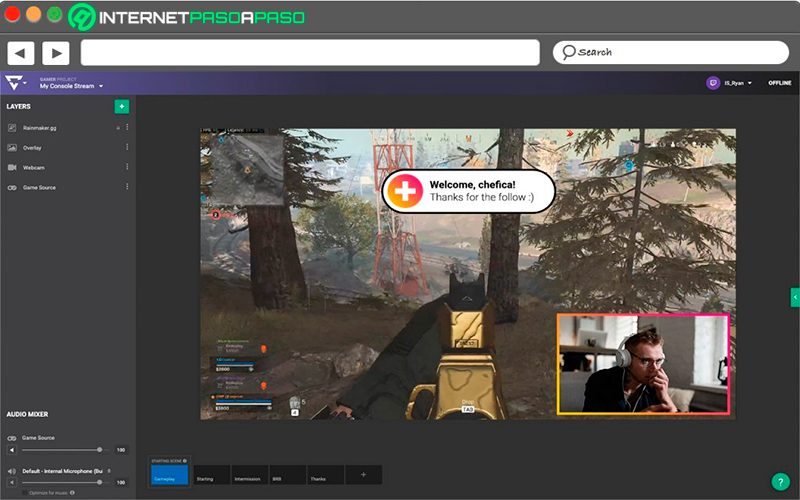Image resolution: width=800 pixels, height=500 pixels.
Task: Open Game Source layer options menu
Action: (127, 187)
